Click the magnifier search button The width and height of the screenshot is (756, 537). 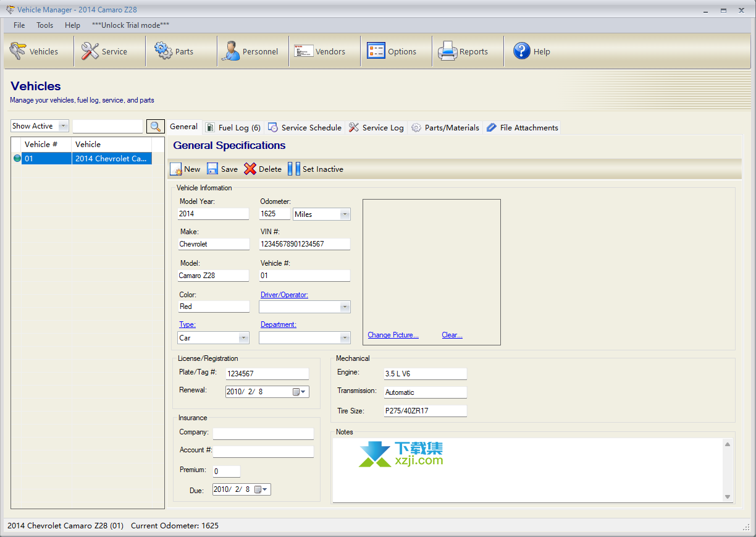(154, 126)
